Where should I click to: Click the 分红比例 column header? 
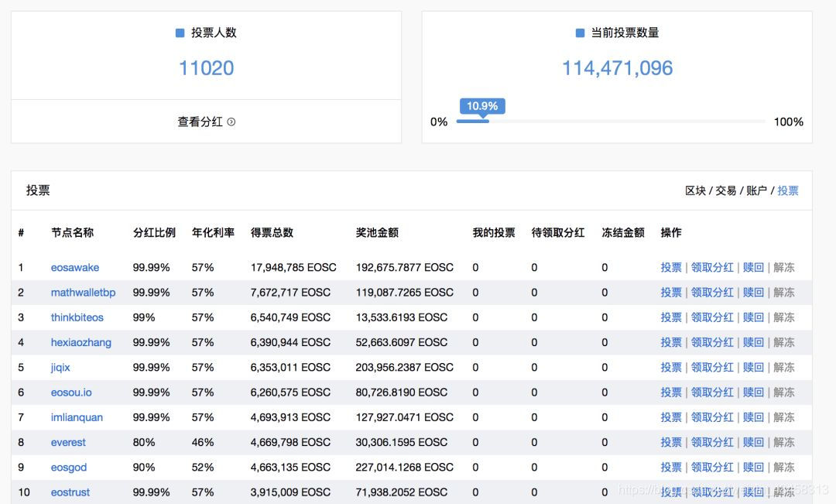coord(154,232)
